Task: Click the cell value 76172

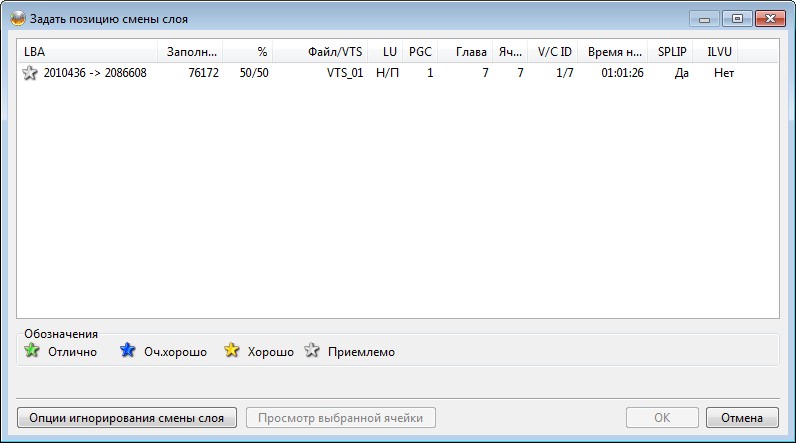Action: click(204, 73)
